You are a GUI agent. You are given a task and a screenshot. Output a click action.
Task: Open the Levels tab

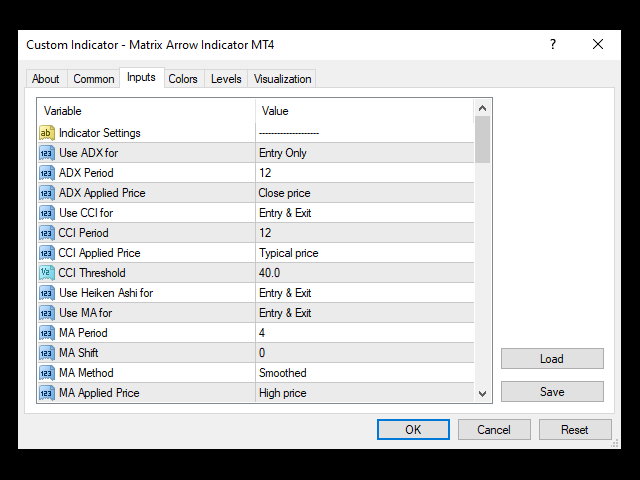coord(226,79)
